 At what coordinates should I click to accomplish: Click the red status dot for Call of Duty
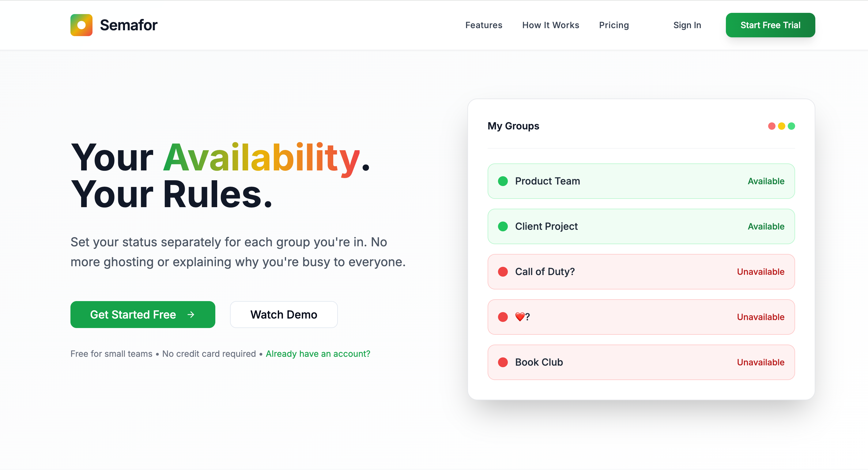(x=503, y=272)
